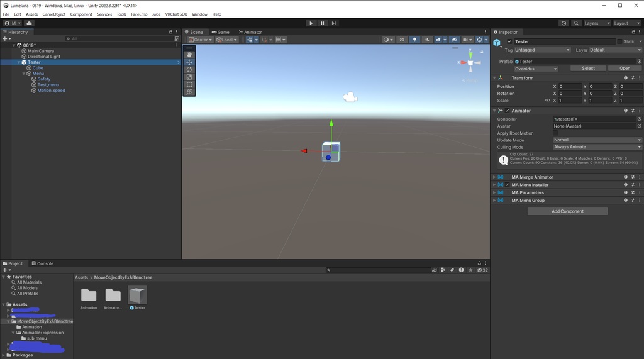644x359 pixels.
Task: Switch to the Game tab
Action: pyautogui.click(x=221, y=32)
